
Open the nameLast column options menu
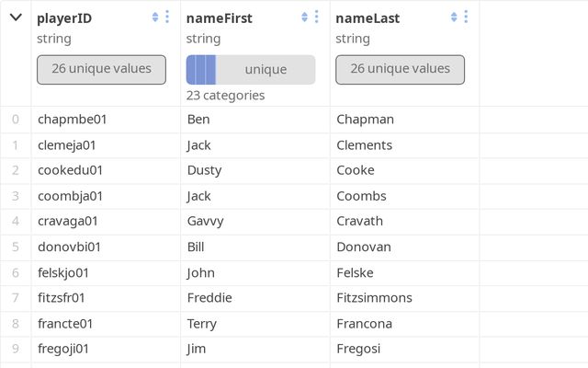pyautogui.click(x=466, y=17)
